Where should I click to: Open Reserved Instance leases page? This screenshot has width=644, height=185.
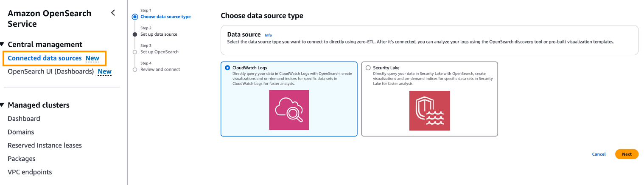pyautogui.click(x=45, y=145)
